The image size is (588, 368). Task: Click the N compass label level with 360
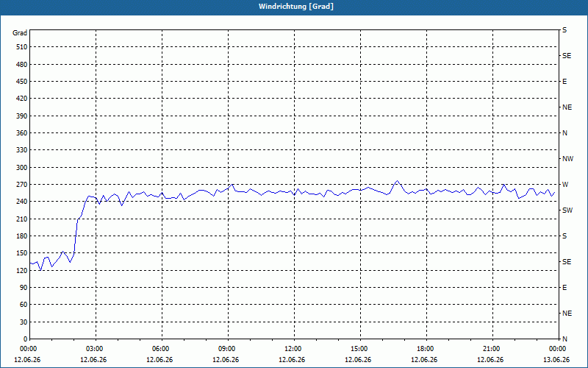coord(564,133)
